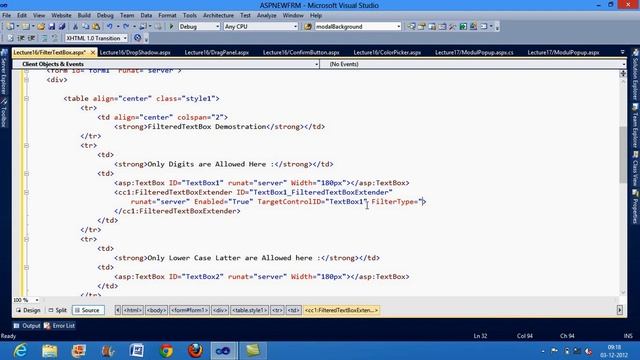Close the Lecture16/FilterTextBox.aspx tab
The height and width of the screenshot is (360, 640).
tap(93, 52)
